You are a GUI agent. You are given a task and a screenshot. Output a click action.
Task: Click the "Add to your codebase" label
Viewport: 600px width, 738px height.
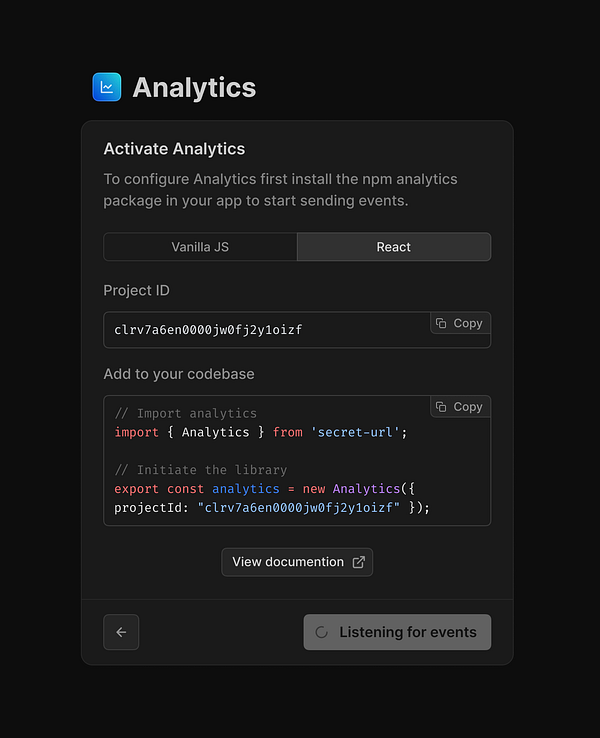(179, 374)
